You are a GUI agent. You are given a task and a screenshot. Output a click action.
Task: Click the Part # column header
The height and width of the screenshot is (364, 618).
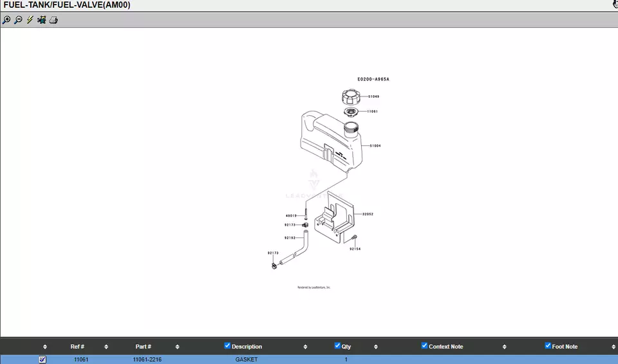(x=143, y=347)
